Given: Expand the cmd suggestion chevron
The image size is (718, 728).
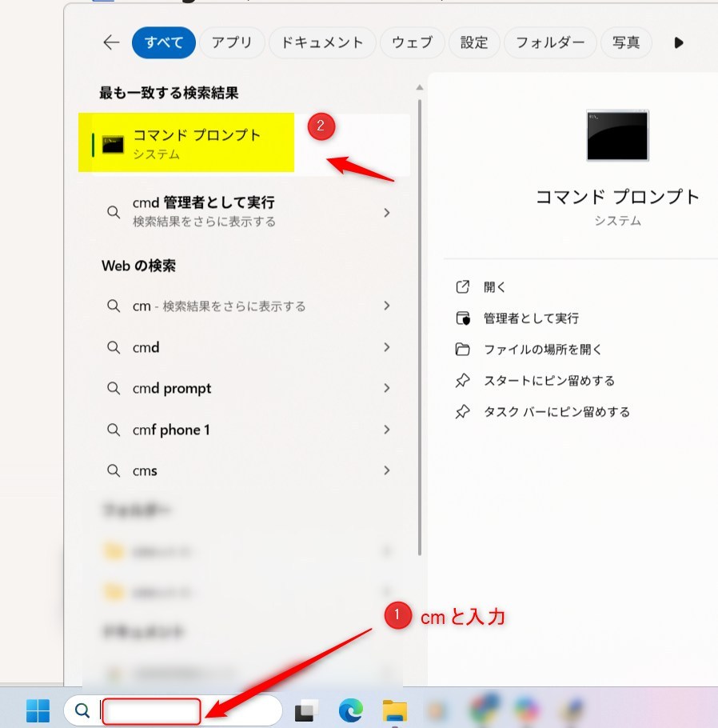Looking at the screenshot, I should pos(387,347).
